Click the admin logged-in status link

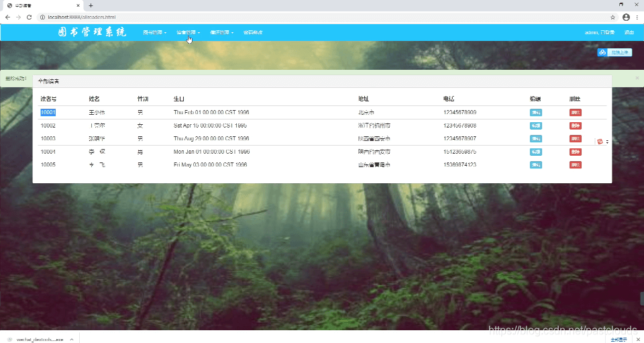click(x=599, y=32)
